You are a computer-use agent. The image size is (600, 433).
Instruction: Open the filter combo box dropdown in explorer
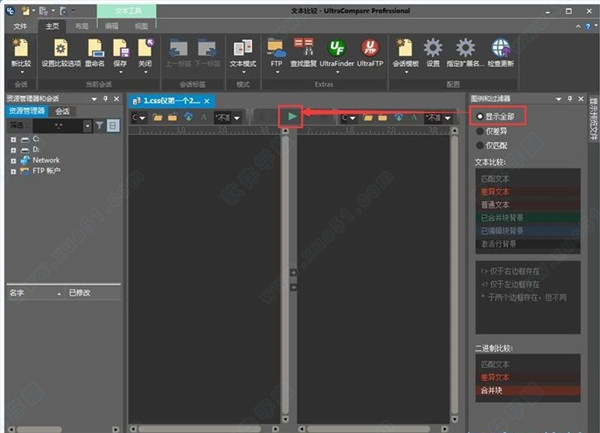(88, 125)
